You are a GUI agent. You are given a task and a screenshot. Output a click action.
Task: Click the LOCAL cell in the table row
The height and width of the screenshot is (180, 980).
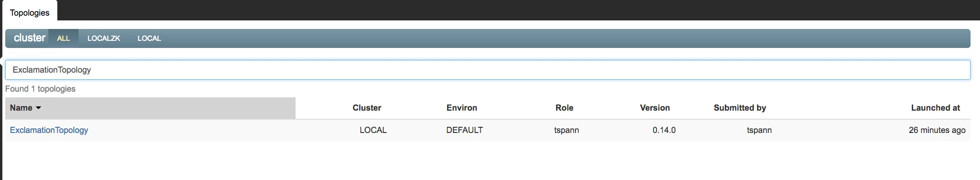pos(373,130)
